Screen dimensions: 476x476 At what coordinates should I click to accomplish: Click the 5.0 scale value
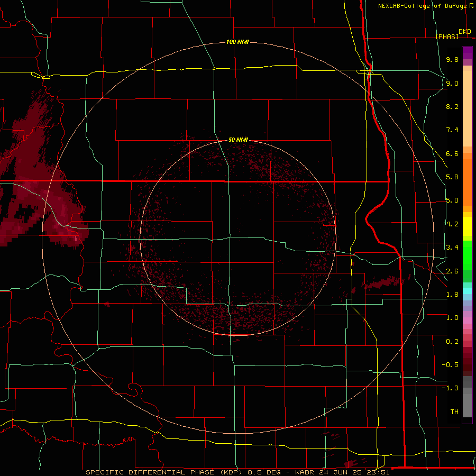point(452,200)
